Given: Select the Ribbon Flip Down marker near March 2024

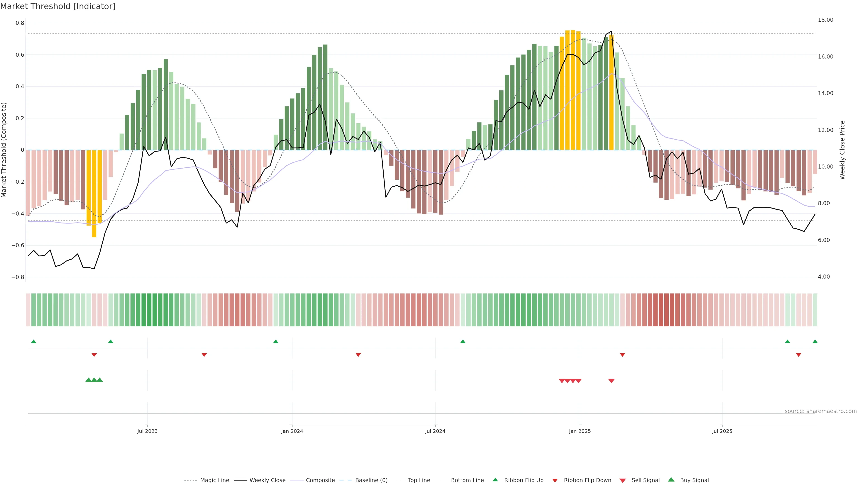Looking at the screenshot, I should (x=358, y=355).
